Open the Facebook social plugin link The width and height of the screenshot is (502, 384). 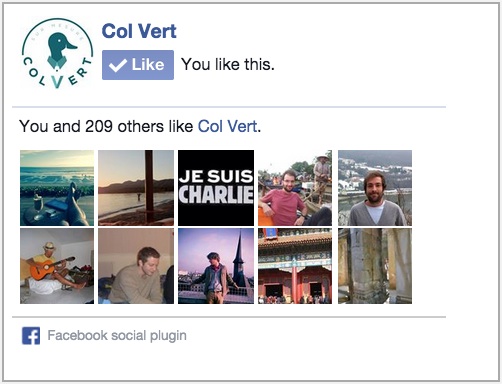tap(117, 335)
